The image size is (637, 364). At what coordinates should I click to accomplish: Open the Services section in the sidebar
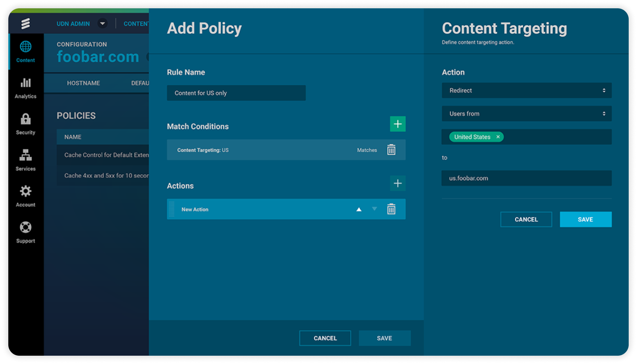pos(26,160)
